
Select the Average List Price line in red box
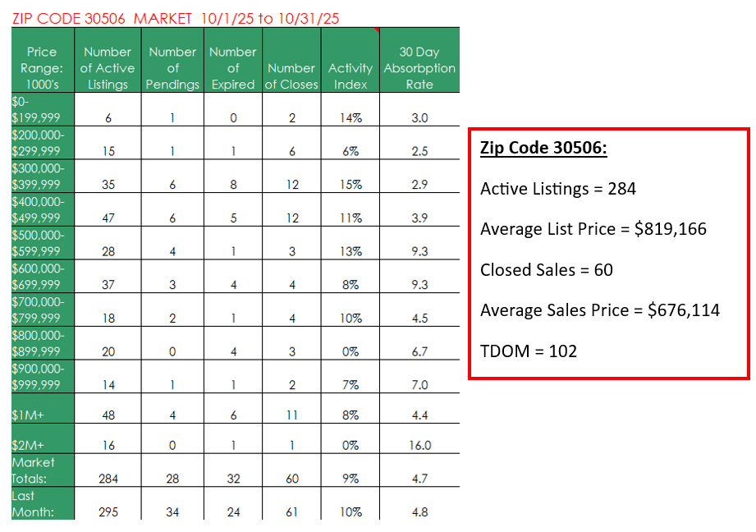click(x=593, y=229)
